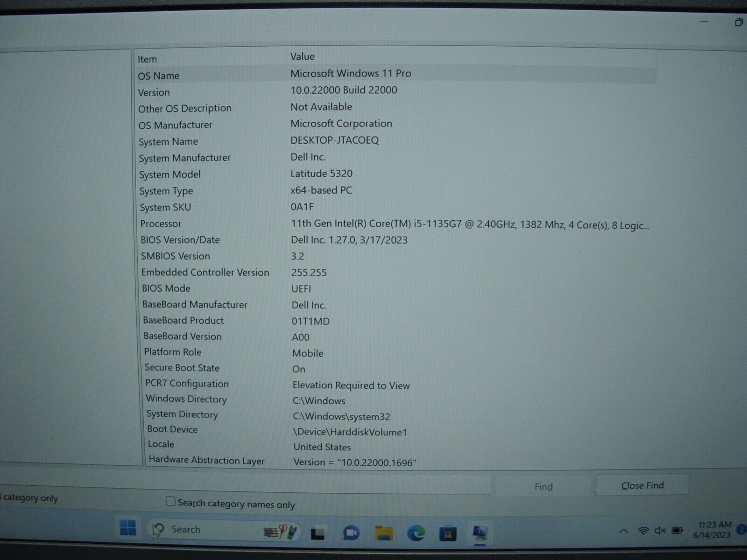Select the PCR7 Configuration row
Screen dimensions: 747x560
point(399,384)
